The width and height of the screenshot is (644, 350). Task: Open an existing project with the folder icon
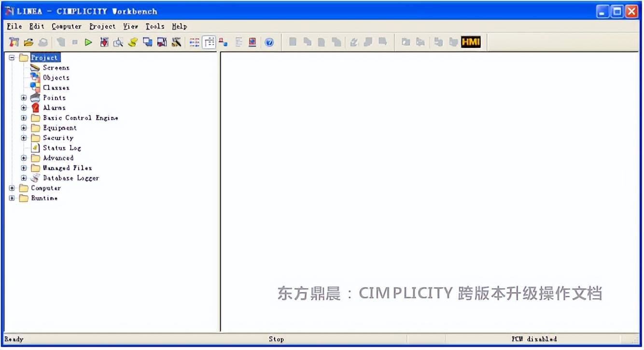(28, 42)
